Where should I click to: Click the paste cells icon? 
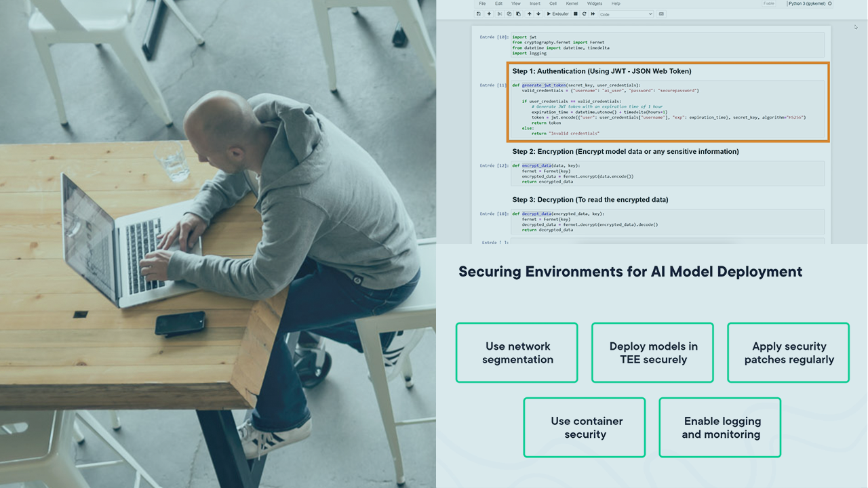point(519,14)
